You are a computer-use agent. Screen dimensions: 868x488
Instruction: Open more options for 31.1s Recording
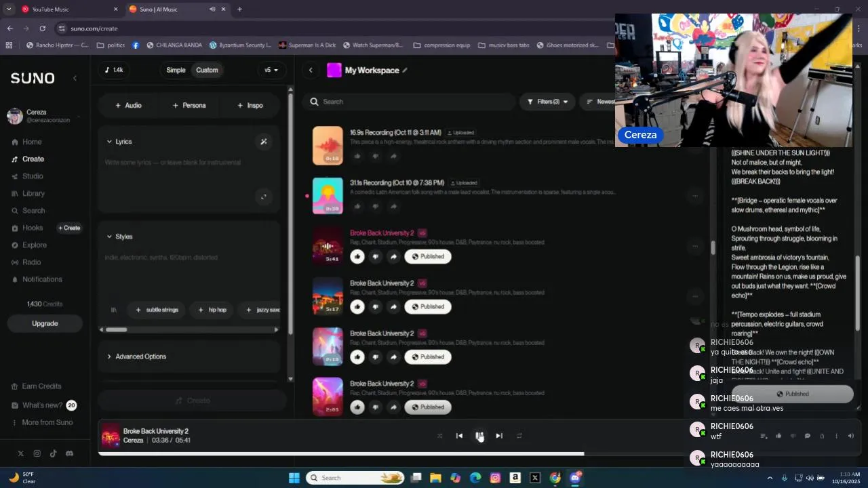coord(695,196)
